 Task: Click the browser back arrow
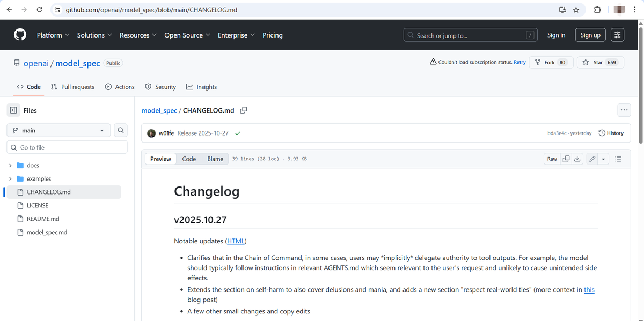(x=9, y=10)
